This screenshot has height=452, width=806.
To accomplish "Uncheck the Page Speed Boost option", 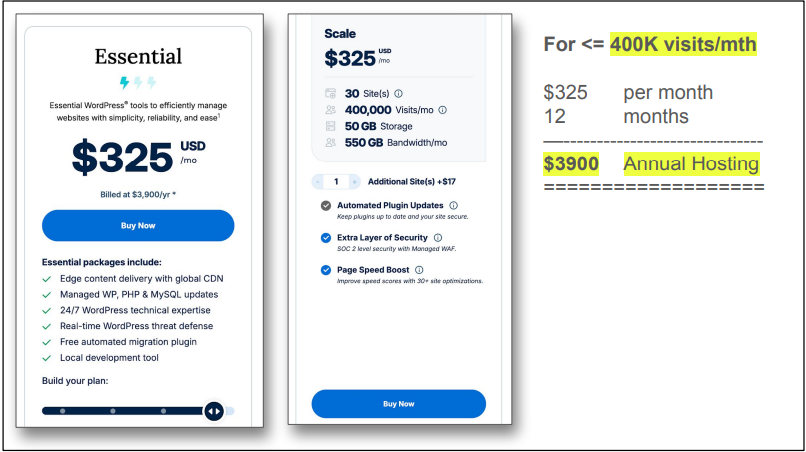I will [326, 270].
